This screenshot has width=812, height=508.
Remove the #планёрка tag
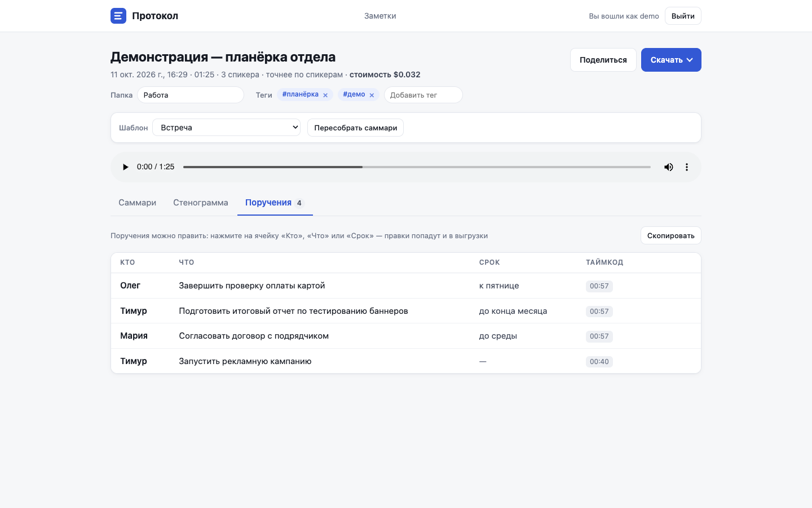click(325, 95)
